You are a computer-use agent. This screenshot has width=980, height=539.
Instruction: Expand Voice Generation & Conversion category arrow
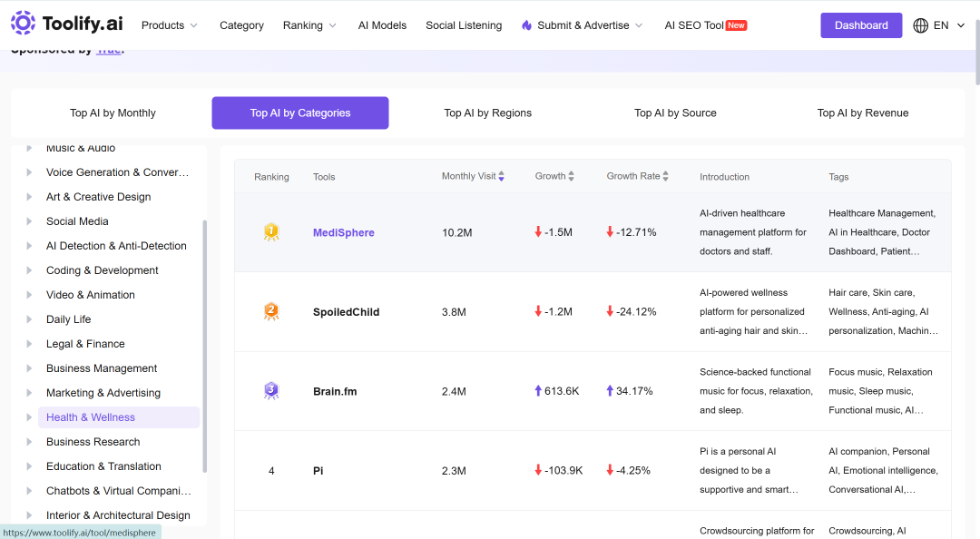click(29, 172)
